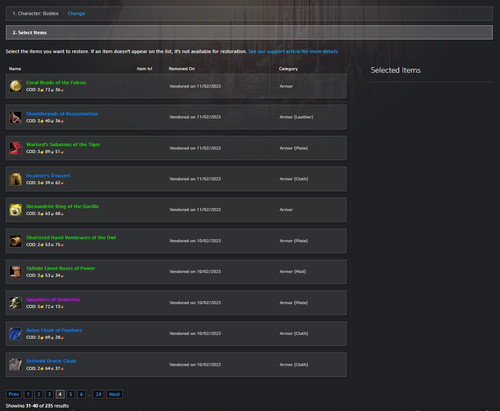
Task: Go to page 6 of results
Action: 81,394
